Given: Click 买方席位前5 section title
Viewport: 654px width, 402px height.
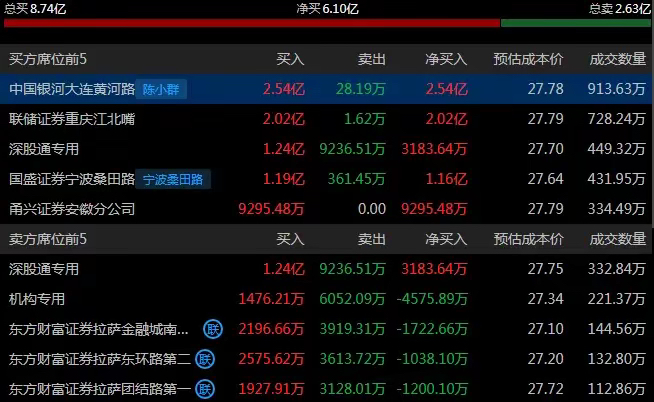Looking at the screenshot, I should [48, 59].
